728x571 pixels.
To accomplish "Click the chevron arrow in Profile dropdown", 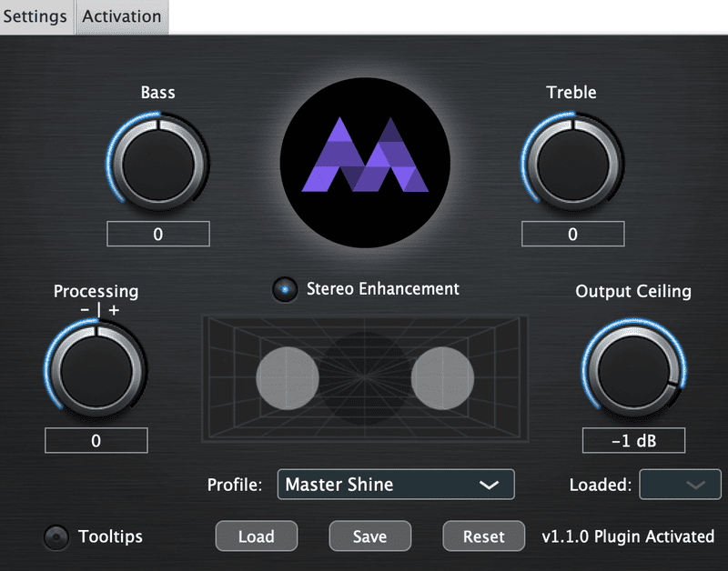I will point(490,485).
